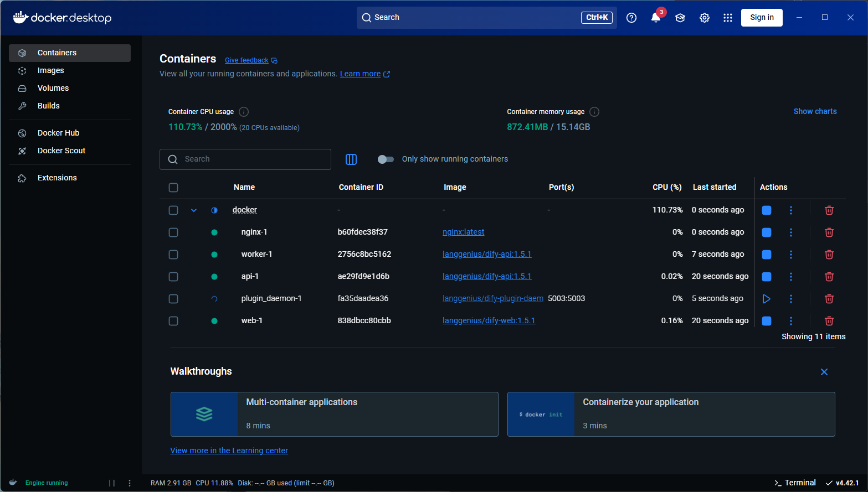Open Volumes in the sidebar
The height and width of the screenshot is (492, 868).
pyautogui.click(x=70, y=89)
